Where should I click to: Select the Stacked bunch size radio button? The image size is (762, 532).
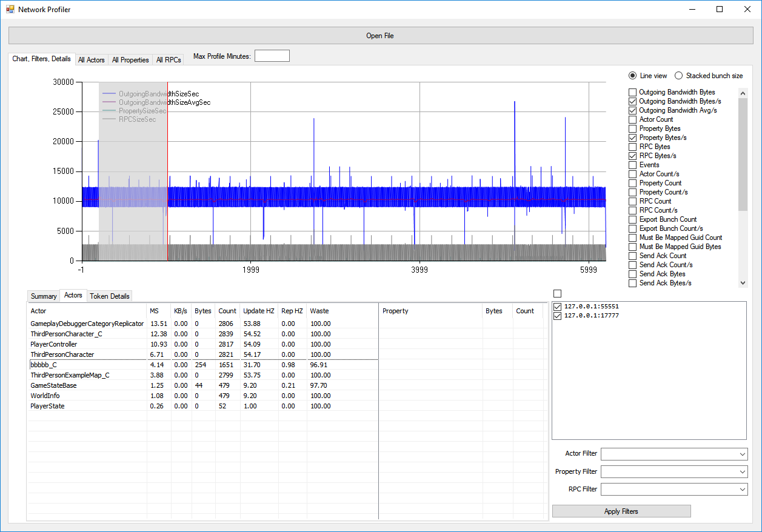pos(679,76)
